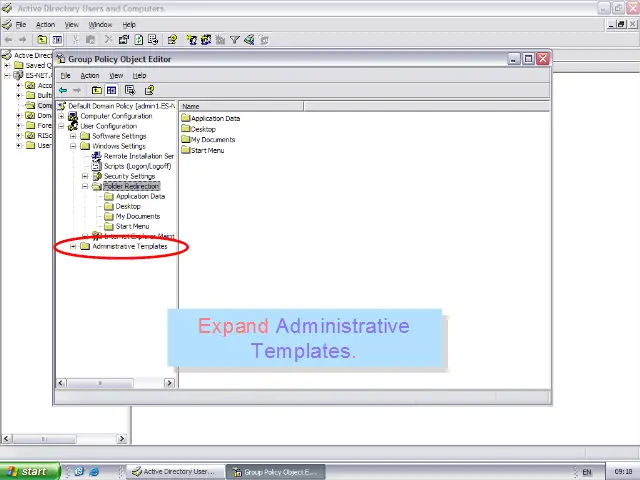Expand Saved Queries in Active Directory tree
Screen dimensions: 640x480
pyautogui.click(x=7, y=65)
